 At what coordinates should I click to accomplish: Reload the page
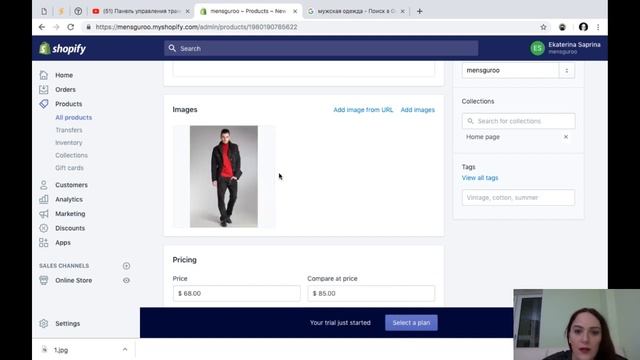71,27
